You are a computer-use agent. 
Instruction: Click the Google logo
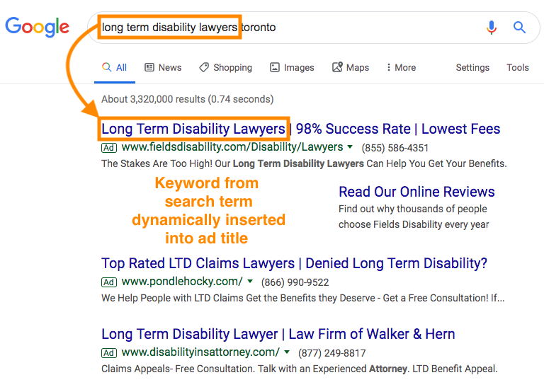pos(37,27)
